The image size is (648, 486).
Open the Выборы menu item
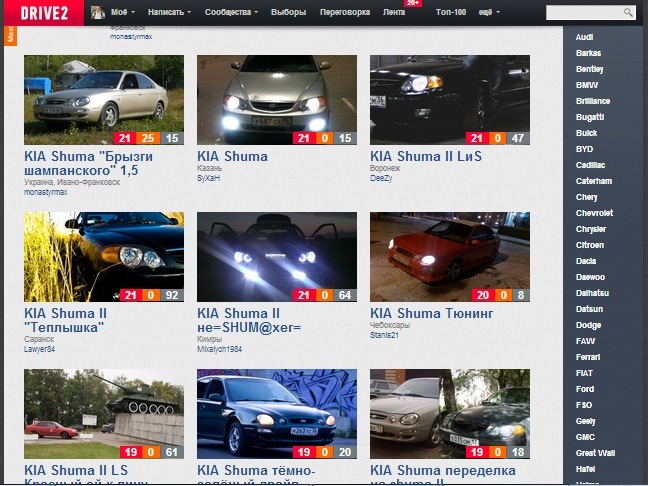(x=288, y=12)
